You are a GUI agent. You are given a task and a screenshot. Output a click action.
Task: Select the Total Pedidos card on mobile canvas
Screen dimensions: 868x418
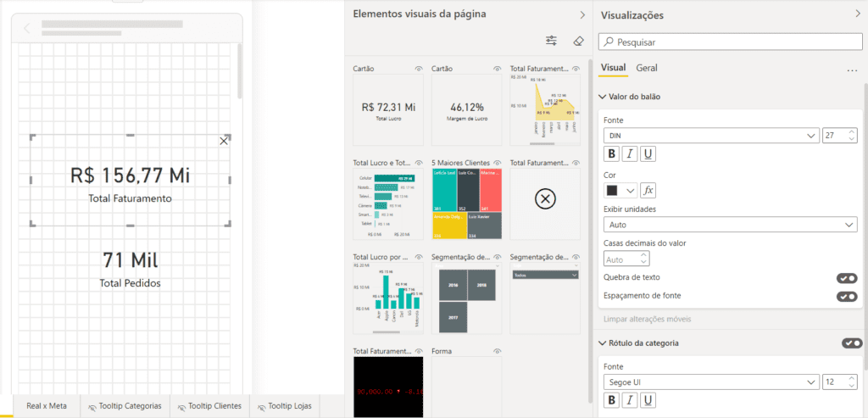(x=130, y=269)
